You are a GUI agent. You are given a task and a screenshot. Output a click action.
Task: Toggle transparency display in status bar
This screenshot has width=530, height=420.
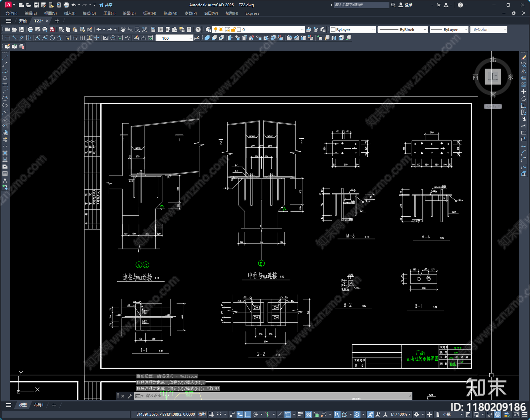coord(308,414)
